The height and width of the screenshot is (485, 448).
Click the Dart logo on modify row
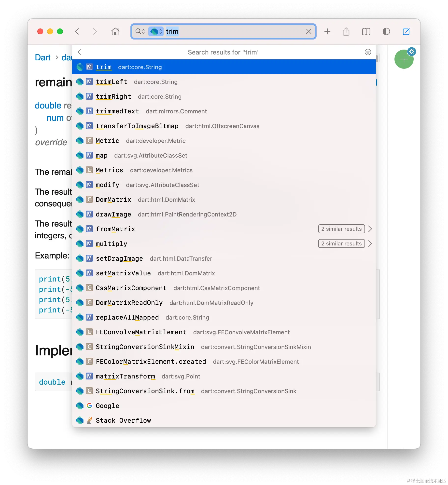pos(80,185)
